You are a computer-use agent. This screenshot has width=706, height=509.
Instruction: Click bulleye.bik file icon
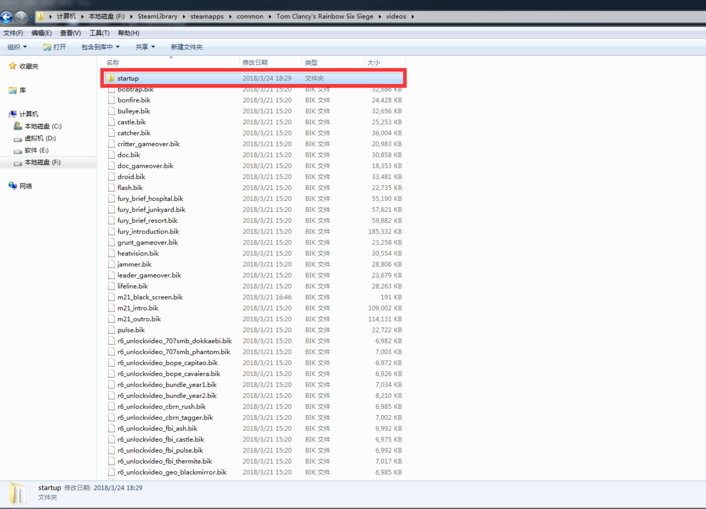[x=111, y=111]
